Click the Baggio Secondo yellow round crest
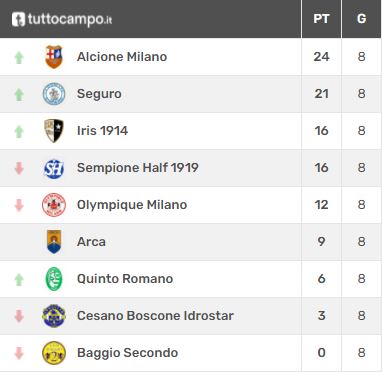Screen dimensions: 382x372 tap(54, 353)
